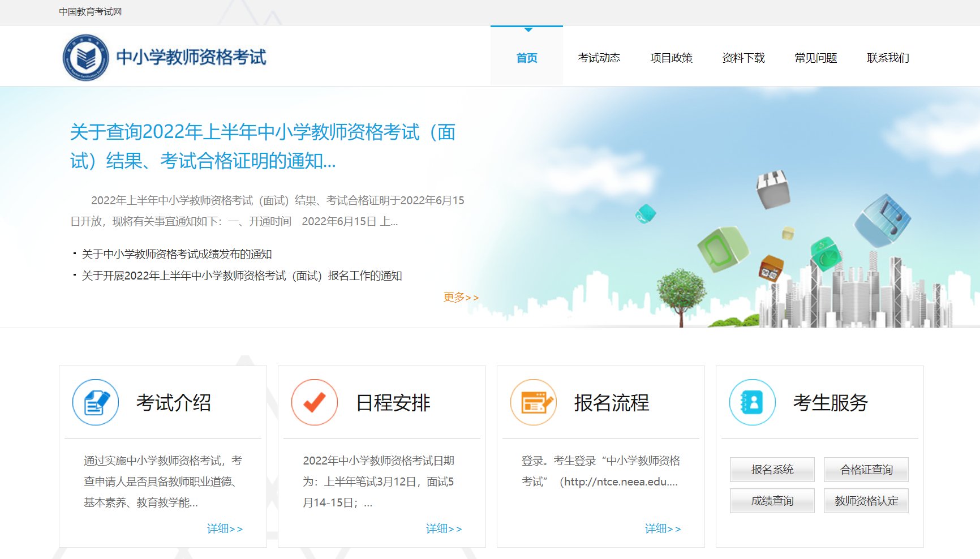
Task: Open 考试介绍 details via 详细>> link
Action: 225,528
